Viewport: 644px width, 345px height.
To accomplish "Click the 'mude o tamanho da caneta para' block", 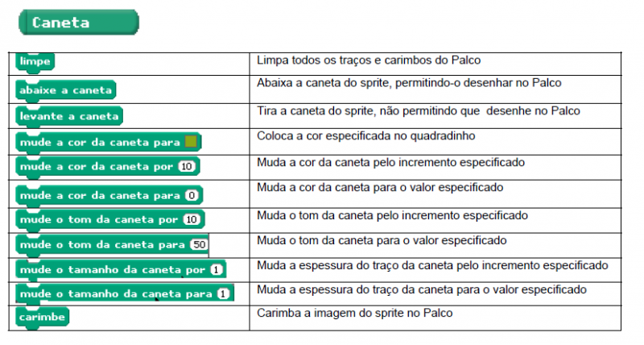I will (114, 294).
